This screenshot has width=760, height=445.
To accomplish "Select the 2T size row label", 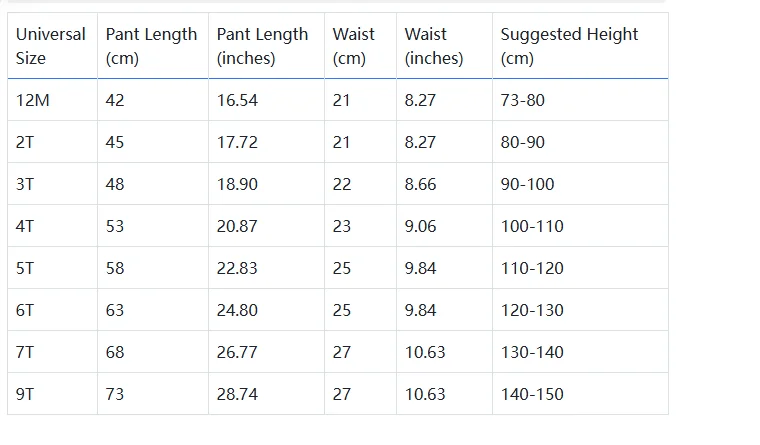I will point(52,142).
